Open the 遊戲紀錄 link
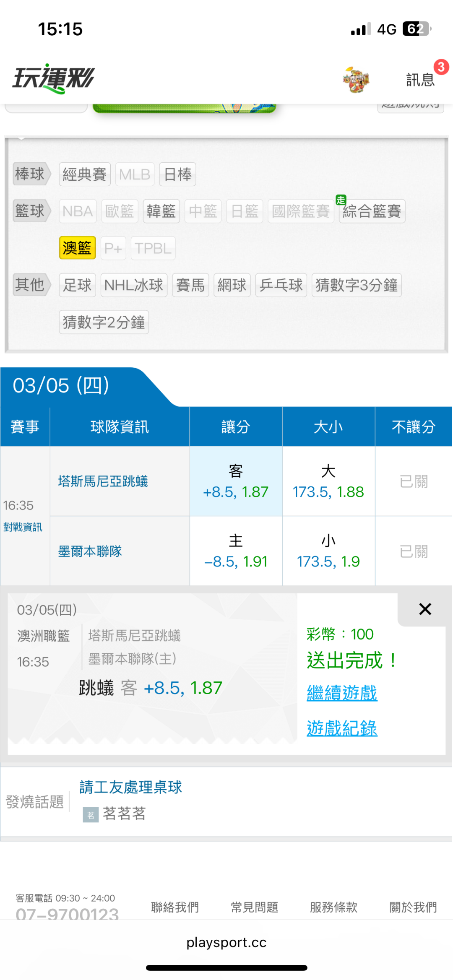 pyautogui.click(x=342, y=728)
